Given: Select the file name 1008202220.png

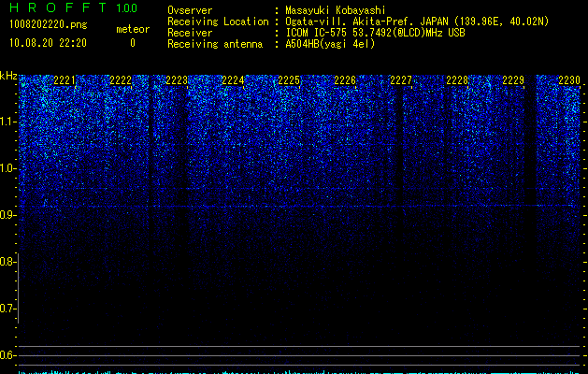Looking at the screenshot, I should 49,24.
